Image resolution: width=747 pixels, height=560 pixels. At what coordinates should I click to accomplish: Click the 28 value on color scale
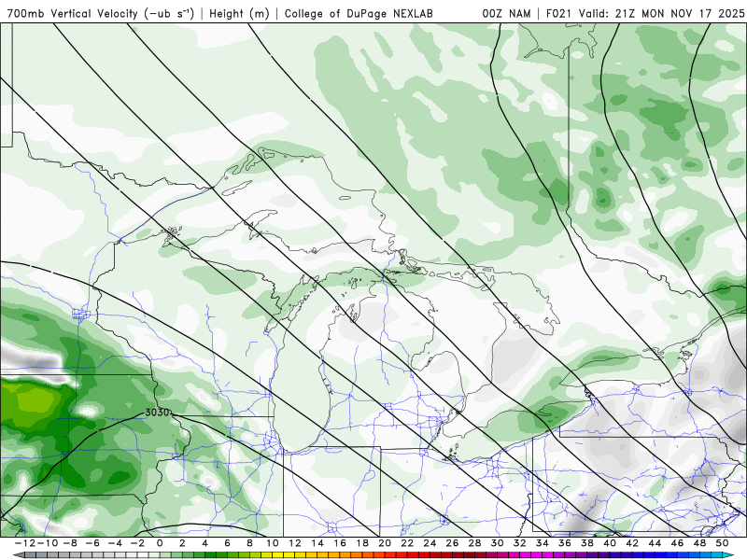tap(474, 543)
